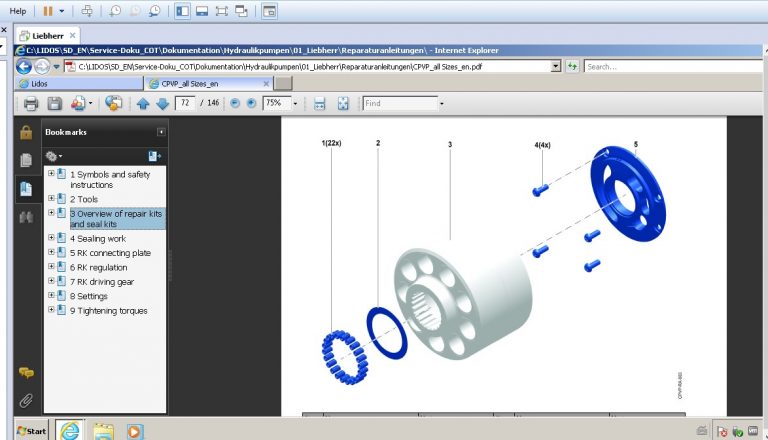Click the Internet Explorer forward arrow

coord(42,66)
